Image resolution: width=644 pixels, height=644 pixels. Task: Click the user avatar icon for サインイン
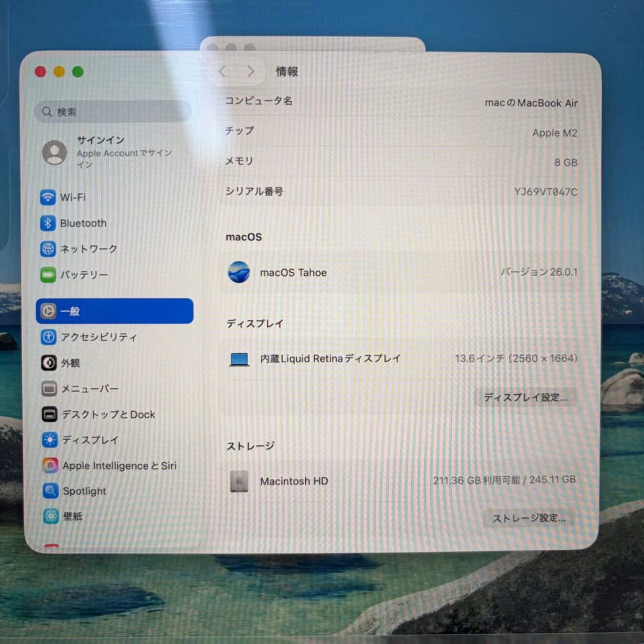[55, 152]
